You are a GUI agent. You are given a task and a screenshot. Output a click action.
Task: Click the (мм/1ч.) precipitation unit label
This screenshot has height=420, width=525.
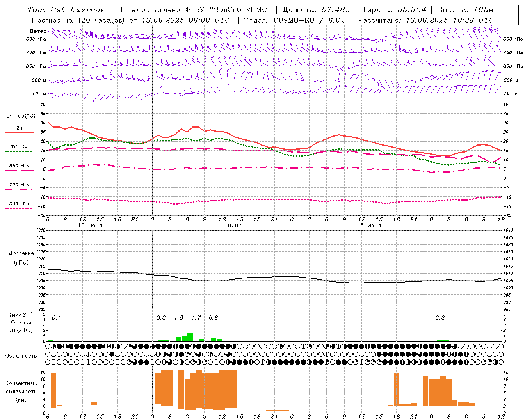21,330
